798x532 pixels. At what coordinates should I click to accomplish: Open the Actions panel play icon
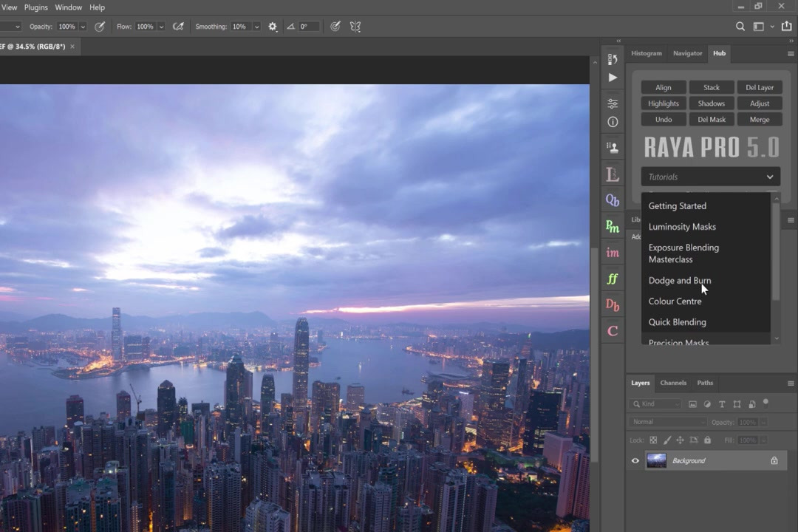pos(613,78)
